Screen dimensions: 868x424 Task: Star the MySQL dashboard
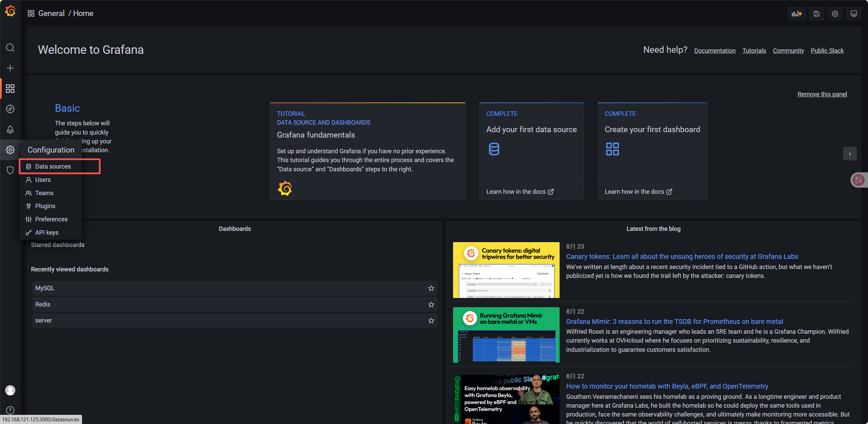431,288
